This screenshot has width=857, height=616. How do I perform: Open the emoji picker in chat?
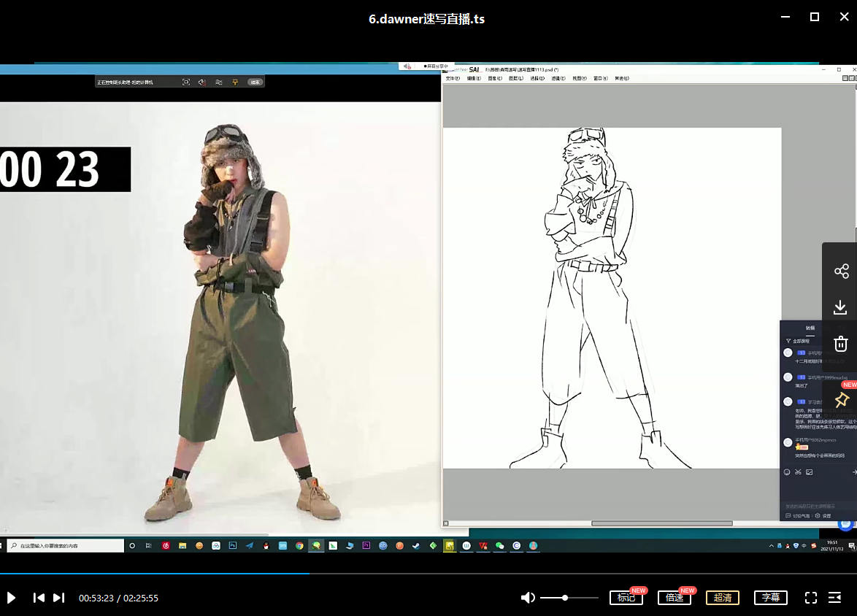[787, 472]
